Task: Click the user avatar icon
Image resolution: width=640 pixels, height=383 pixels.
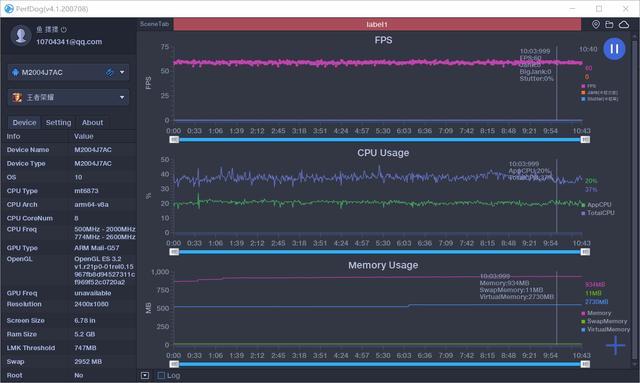Action: pos(21,35)
